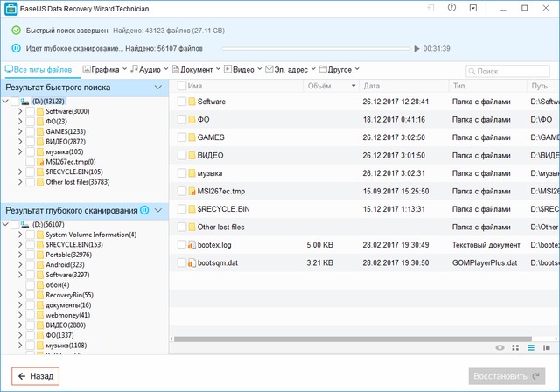Screen dimensions: 560x392
Task: Collapse the quick search results panel
Action: point(157,87)
